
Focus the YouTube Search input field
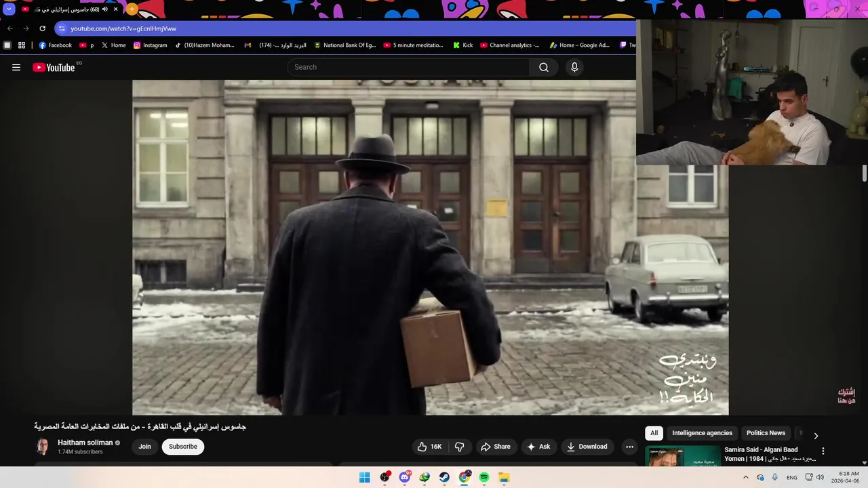click(x=408, y=67)
